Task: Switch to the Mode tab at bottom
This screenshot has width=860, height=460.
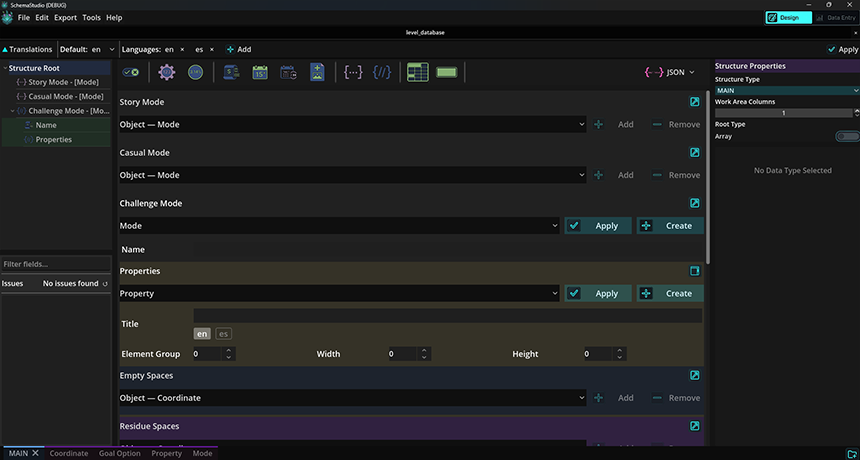Action: click(x=202, y=453)
